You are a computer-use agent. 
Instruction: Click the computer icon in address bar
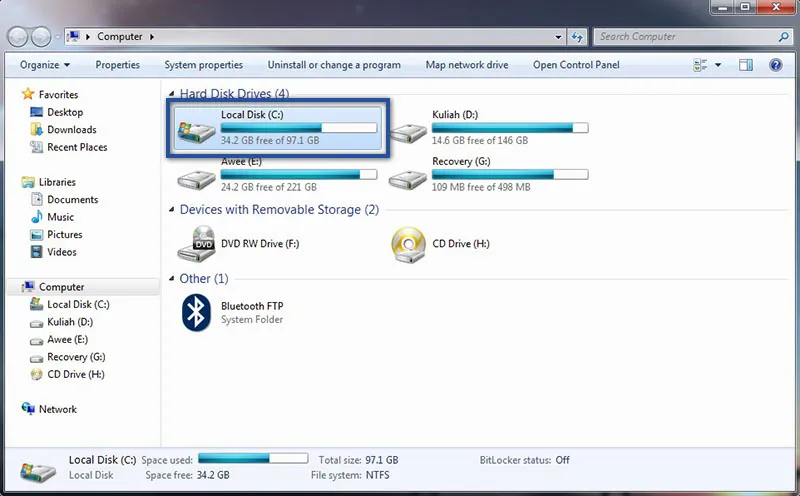[73, 37]
